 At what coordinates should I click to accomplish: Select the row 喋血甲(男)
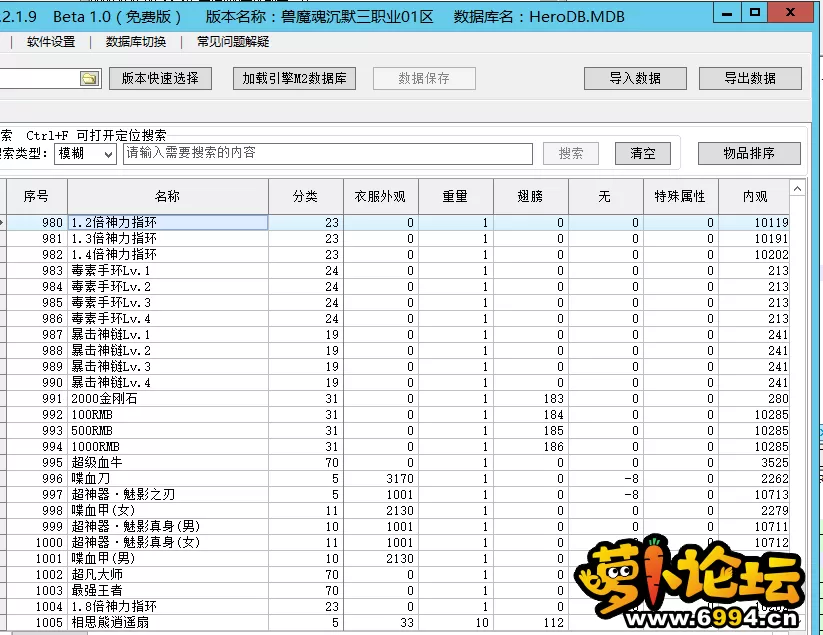[397, 558]
